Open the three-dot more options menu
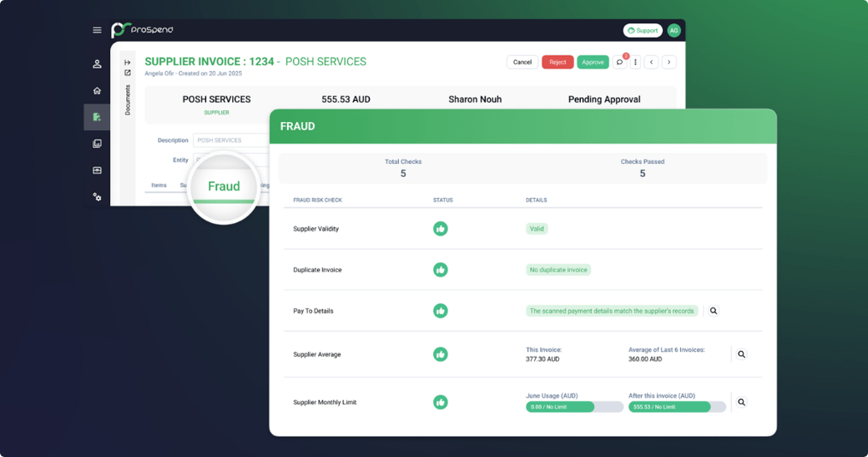 point(635,62)
